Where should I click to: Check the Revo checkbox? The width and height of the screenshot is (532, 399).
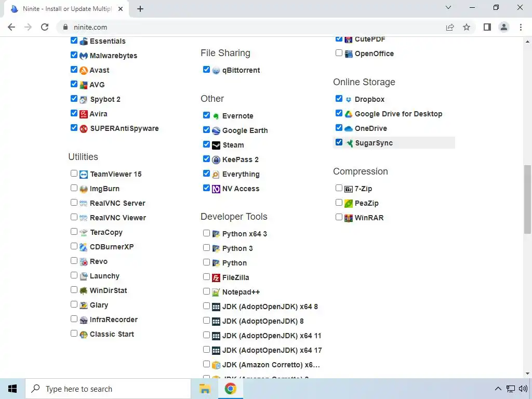pyautogui.click(x=74, y=261)
